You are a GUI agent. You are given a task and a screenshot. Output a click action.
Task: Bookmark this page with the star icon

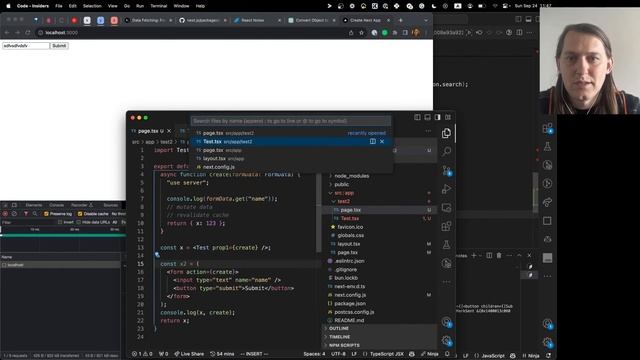(x=361, y=33)
